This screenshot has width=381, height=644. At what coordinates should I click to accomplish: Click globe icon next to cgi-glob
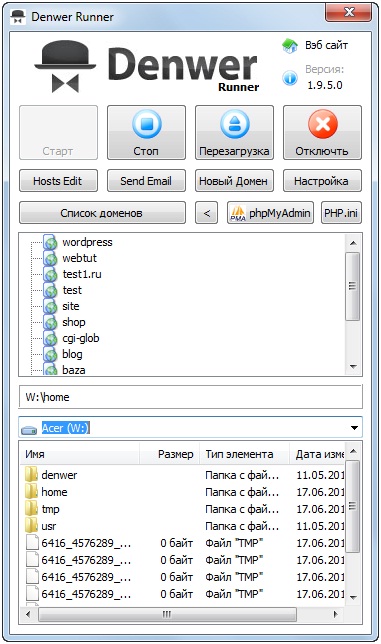(50, 339)
